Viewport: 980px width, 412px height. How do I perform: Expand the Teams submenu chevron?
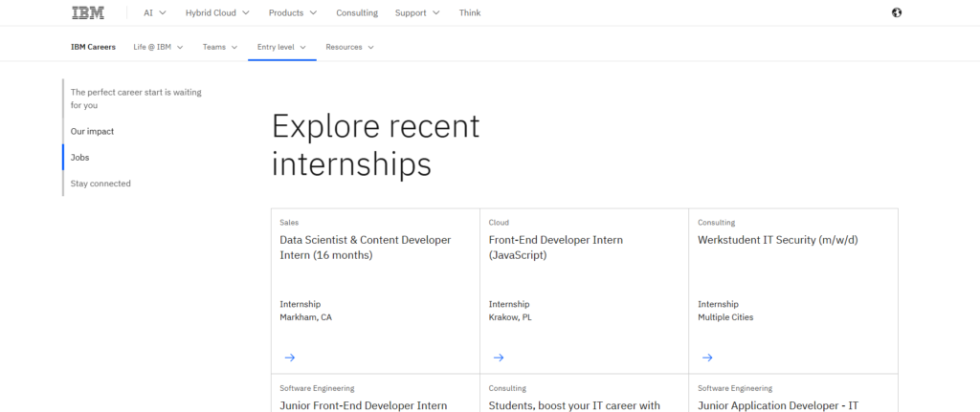point(234,48)
